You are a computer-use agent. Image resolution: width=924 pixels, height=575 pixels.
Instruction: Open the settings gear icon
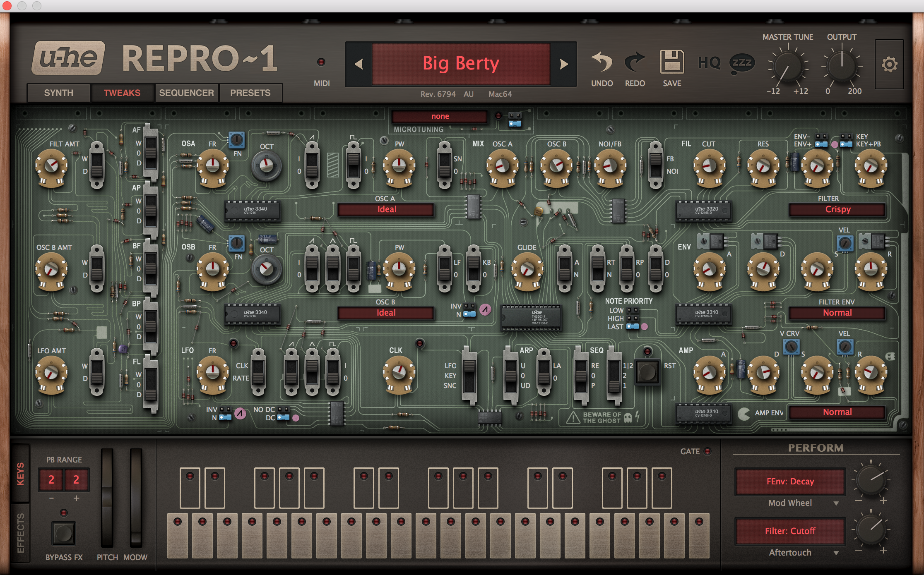pyautogui.click(x=889, y=65)
